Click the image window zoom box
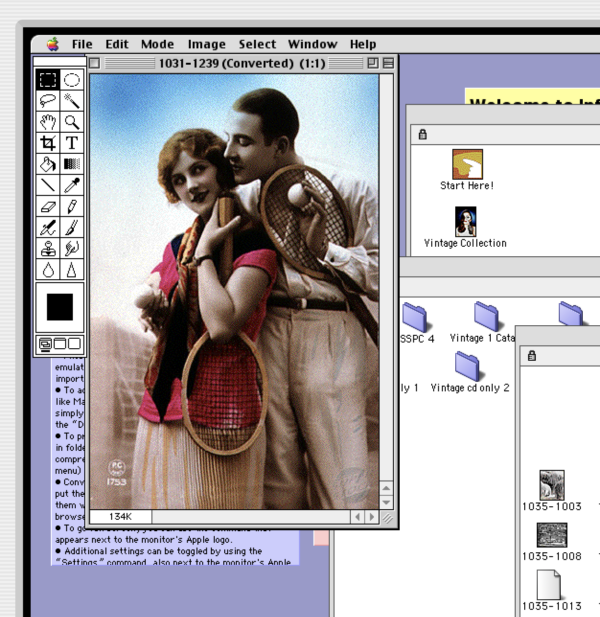Viewport: 600px width, 617px height. pyautogui.click(x=372, y=63)
